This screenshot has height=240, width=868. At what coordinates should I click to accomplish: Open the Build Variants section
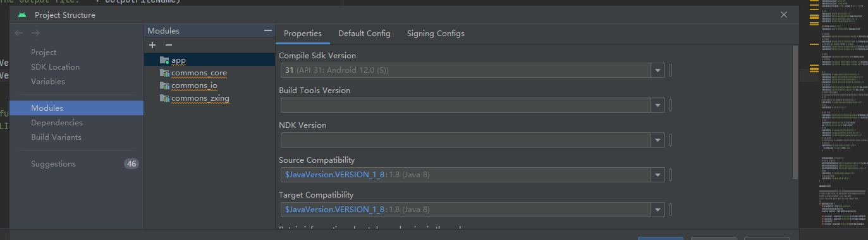click(56, 137)
